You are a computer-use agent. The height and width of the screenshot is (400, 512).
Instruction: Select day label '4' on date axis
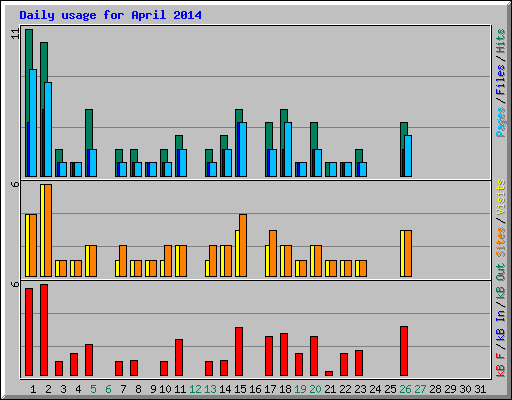coord(78,389)
